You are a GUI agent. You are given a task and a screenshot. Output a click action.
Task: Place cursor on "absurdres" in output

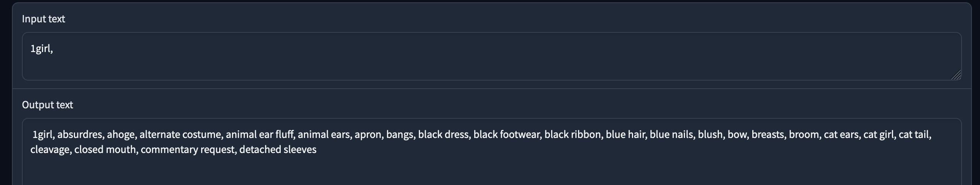(x=80, y=135)
